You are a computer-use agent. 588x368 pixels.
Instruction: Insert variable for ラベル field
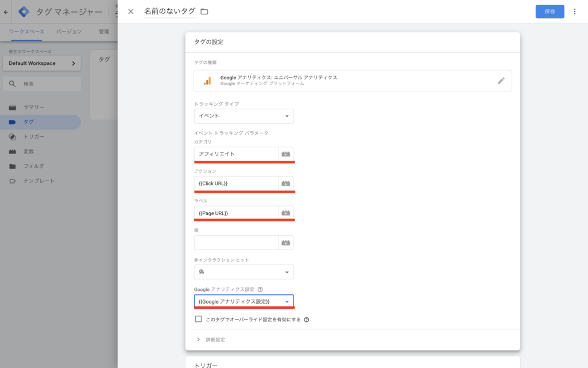286,213
